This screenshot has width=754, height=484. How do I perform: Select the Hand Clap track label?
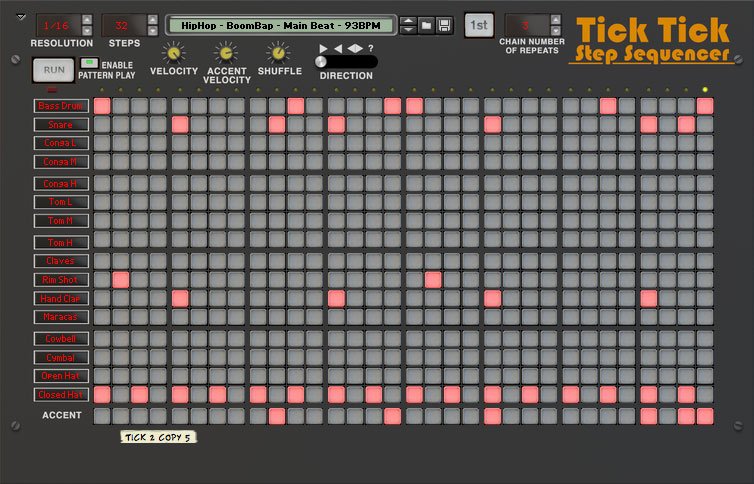(60, 298)
